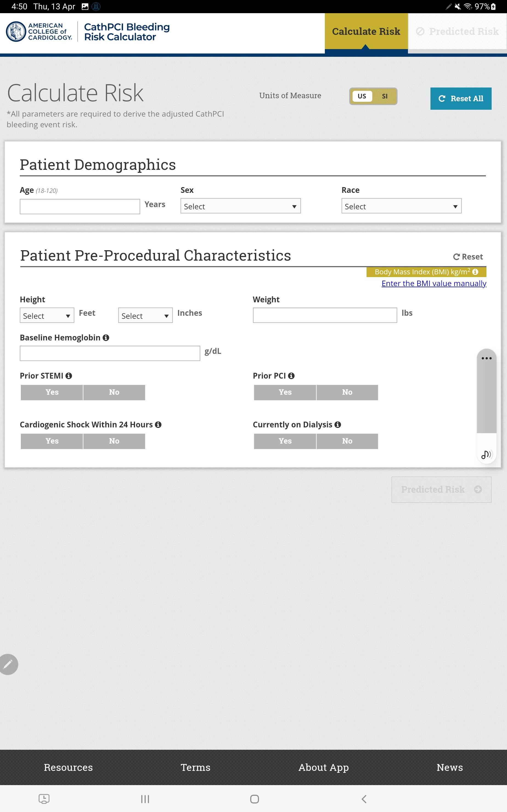Follow the Enter the BMI value manually link

pyautogui.click(x=434, y=284)
